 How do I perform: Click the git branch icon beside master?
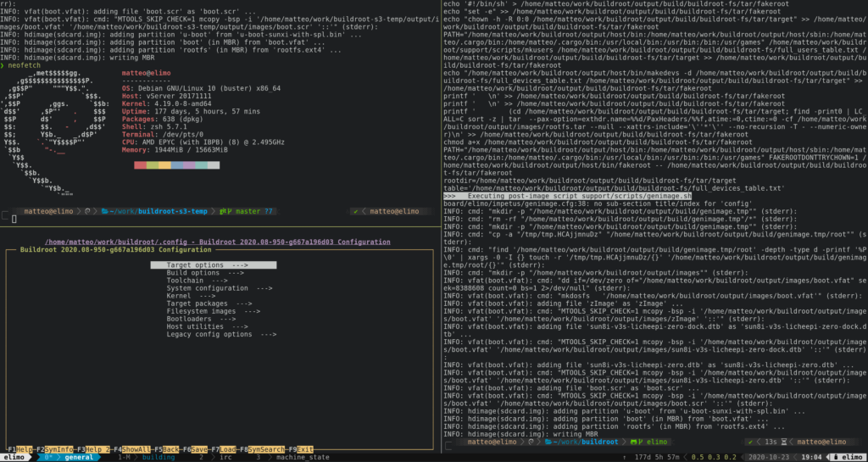(x=224, y=210)
